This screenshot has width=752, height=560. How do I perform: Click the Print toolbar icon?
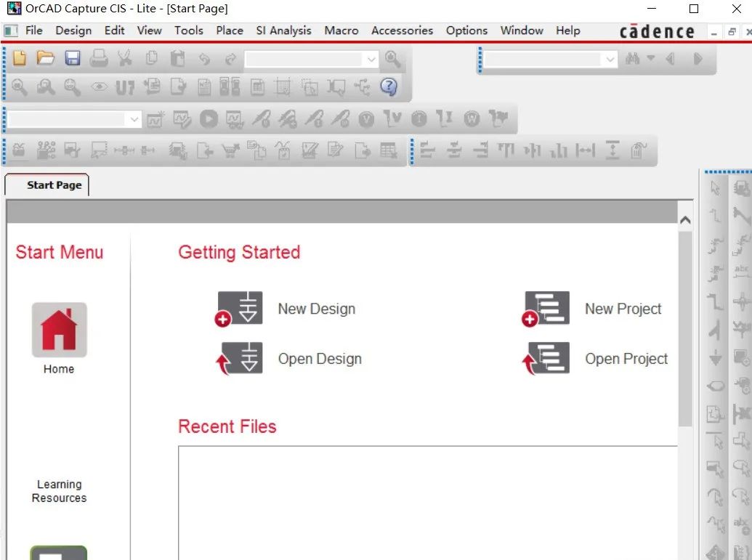coord(99,59)
